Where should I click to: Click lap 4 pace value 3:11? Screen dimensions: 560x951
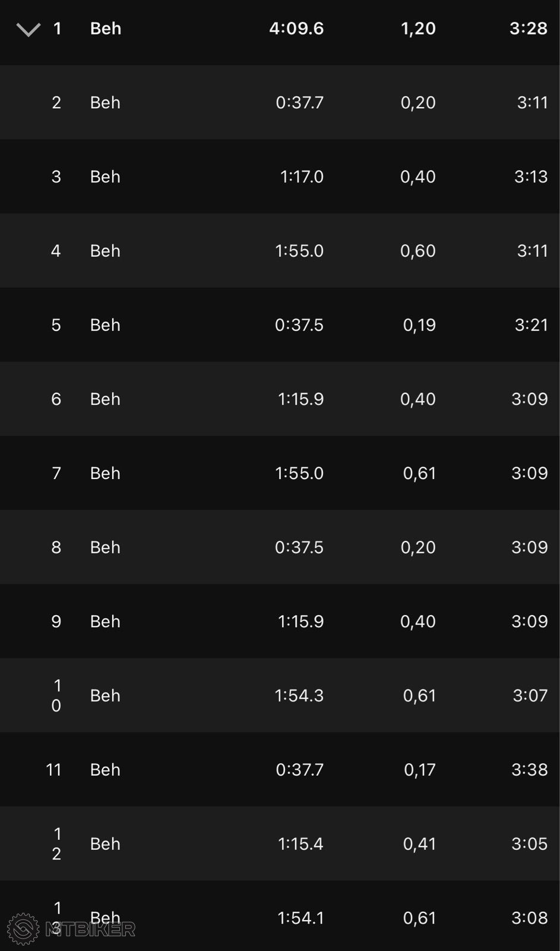point(532,251)
